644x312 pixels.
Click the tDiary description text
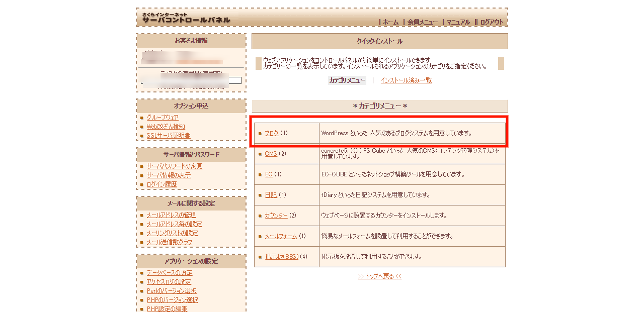click(376, 195)
